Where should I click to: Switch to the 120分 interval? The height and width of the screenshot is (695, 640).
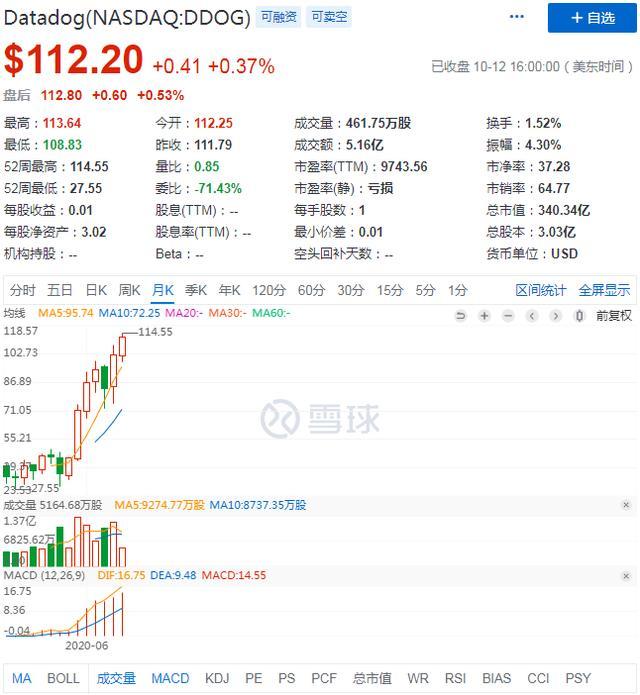269,290
